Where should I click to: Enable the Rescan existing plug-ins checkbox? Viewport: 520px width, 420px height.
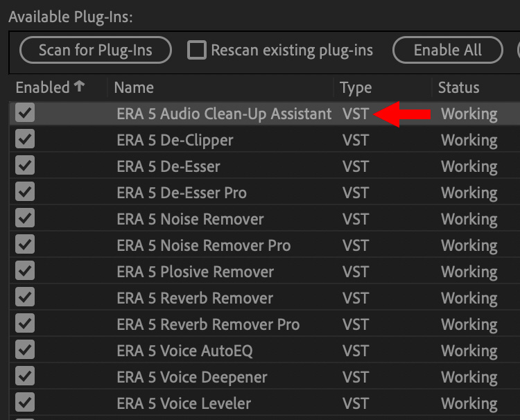click(x=197, y=50)
